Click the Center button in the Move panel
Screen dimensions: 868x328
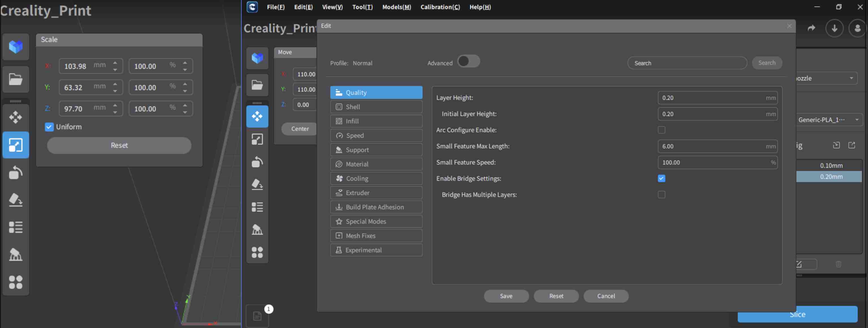tap(300, 129)
